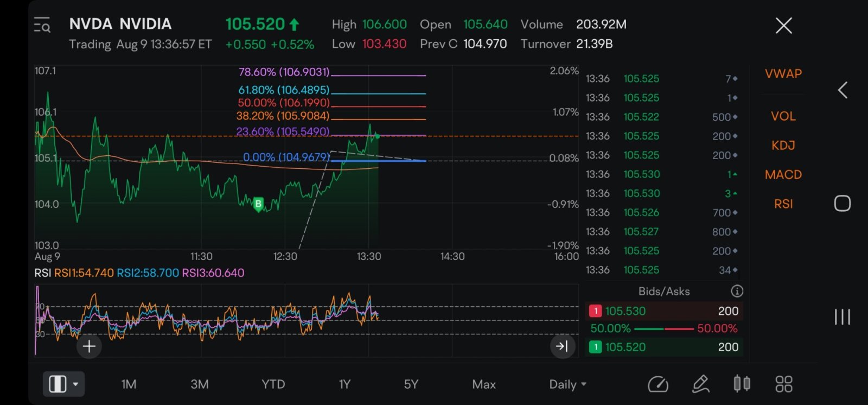
Task: Tap the ask price 105.530 row
Action: [x=664, y=311]
